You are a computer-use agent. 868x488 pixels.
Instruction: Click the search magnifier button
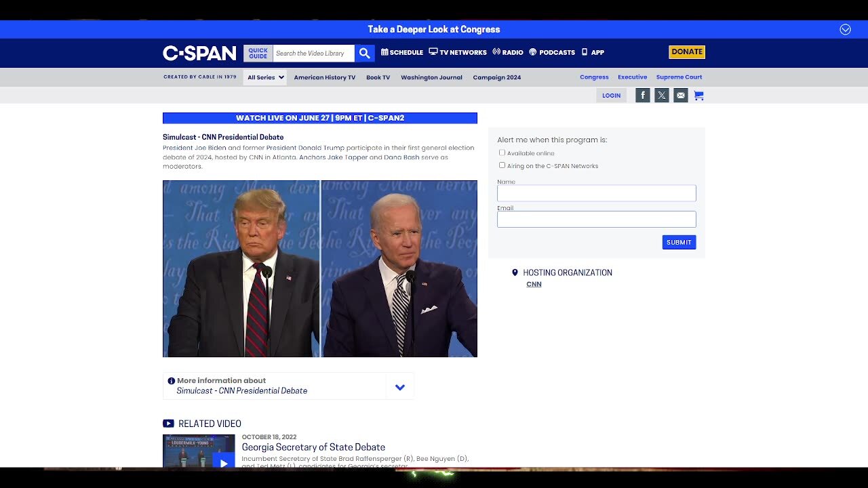click(x=365, y=53)
